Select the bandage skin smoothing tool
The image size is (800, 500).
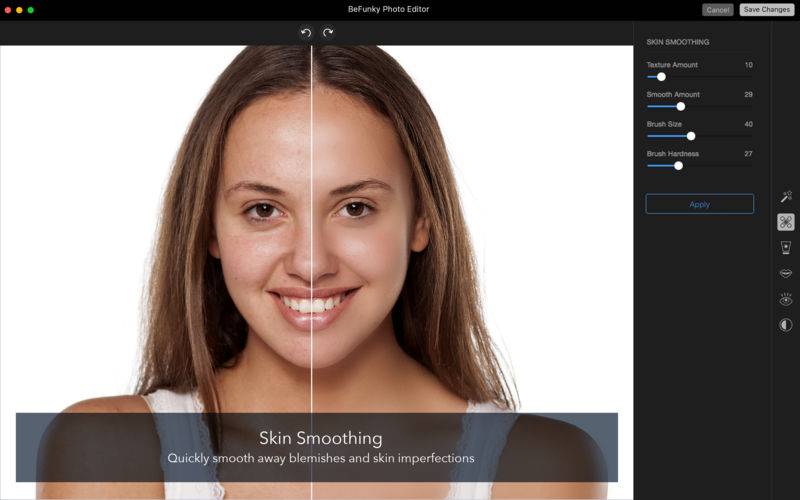point(786,222)
